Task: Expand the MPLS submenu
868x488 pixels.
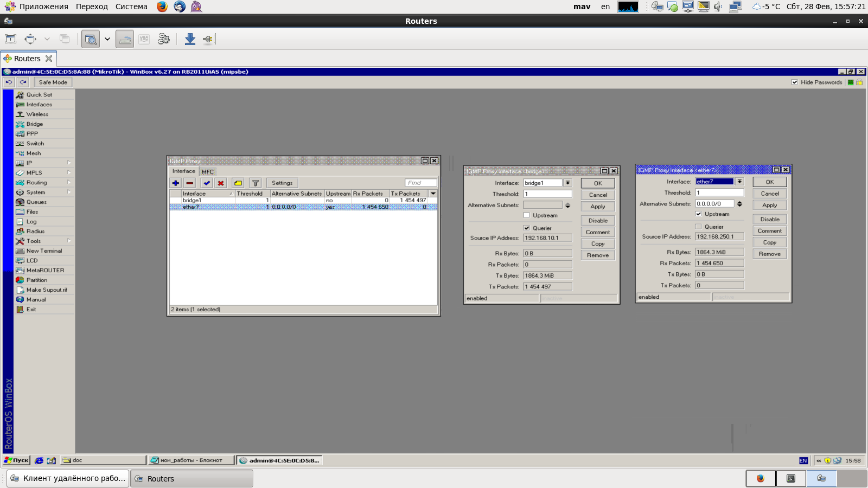Action: (x=69, y=172)
